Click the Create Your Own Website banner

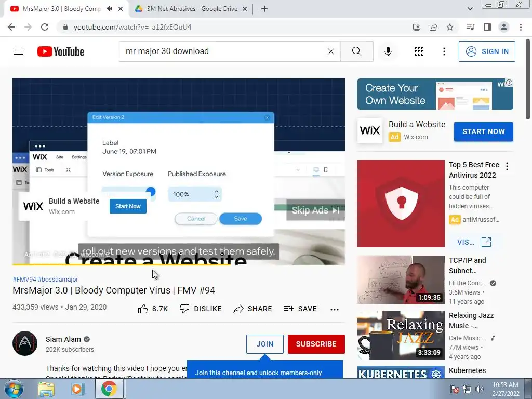coord(435,94)
